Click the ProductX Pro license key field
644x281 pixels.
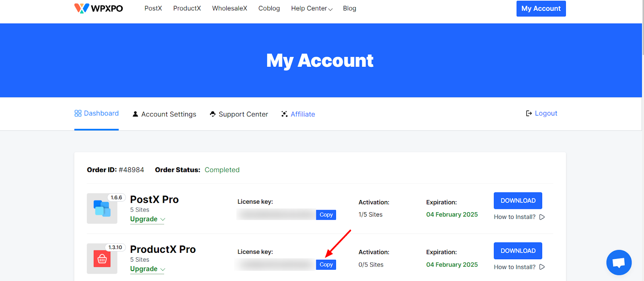coord(277,264)
